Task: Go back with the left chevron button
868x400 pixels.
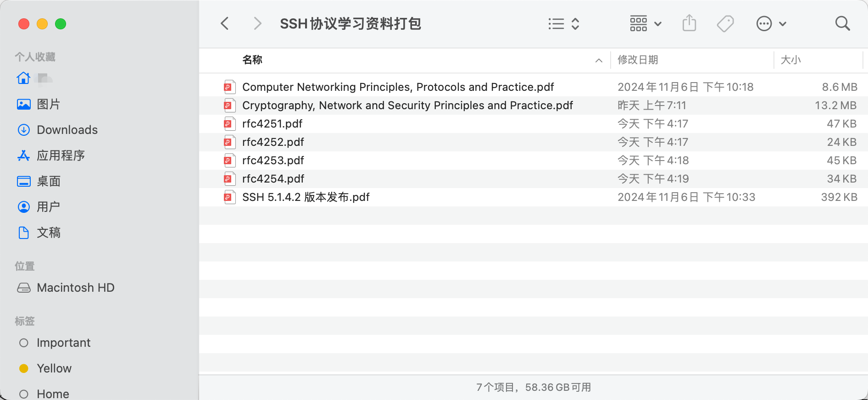Action: 224,23
